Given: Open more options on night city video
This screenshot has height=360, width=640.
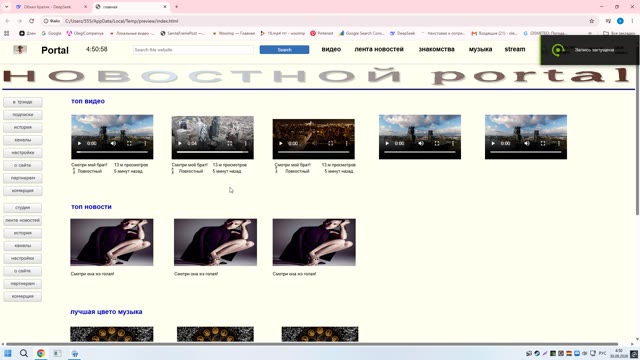Looking at the screenshot, I should point(347,143).
